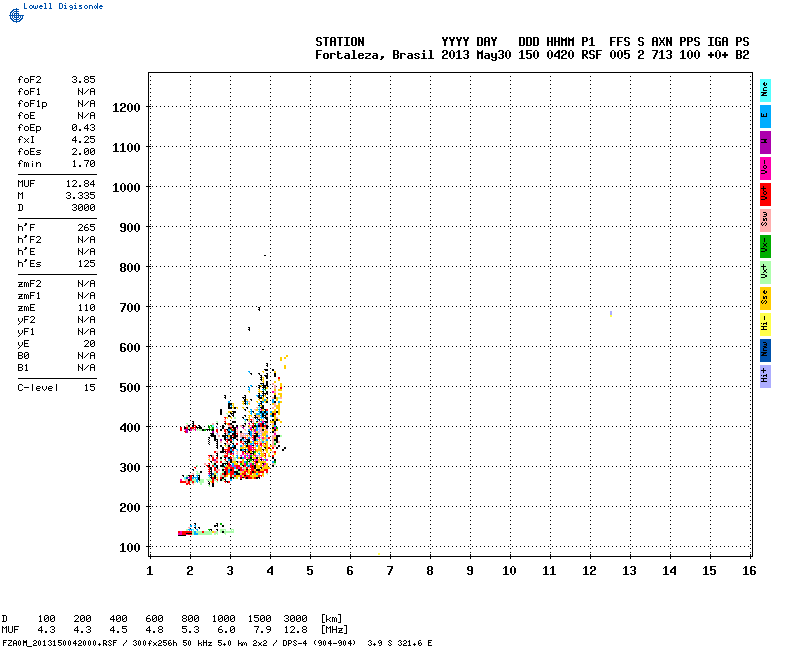Click the C-level value 15
Image resolution: width=800 pixels, height=650 pixels.
click(x=90, y=388)
